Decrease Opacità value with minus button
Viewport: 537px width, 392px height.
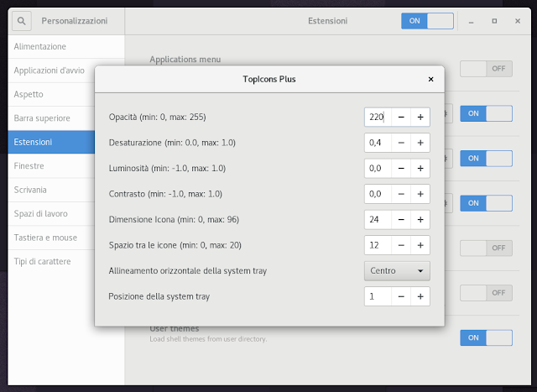tap(401, 118)
